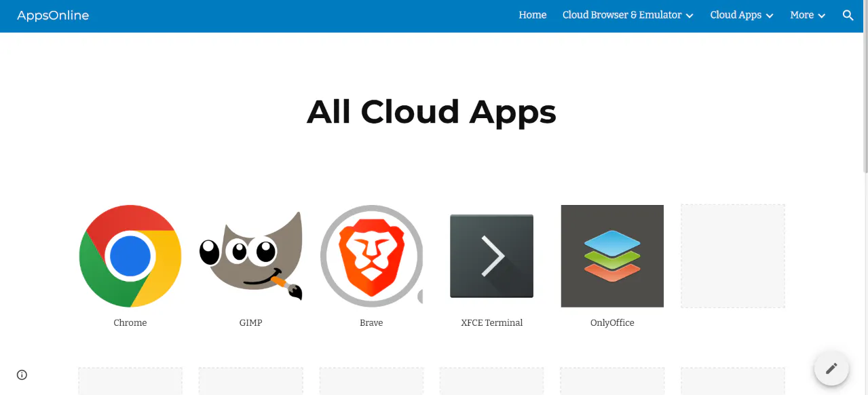
Task: Click the OnlyOffice text label
Action: [612, 323]
